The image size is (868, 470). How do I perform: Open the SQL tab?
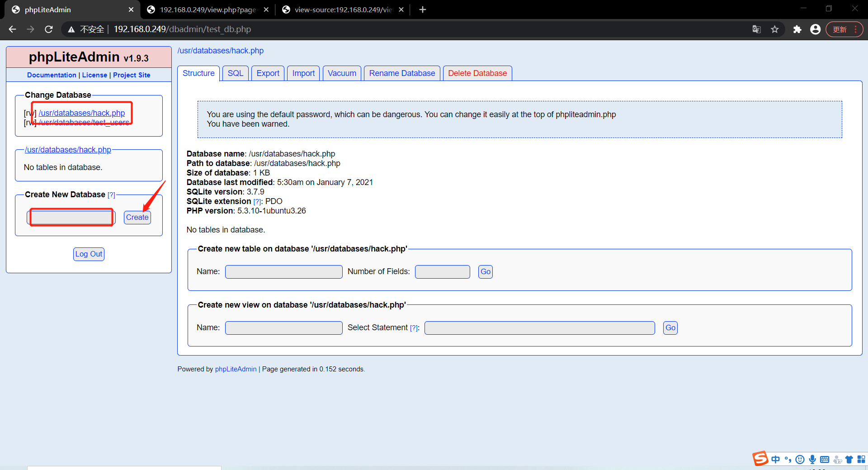[x=235, y=73]
